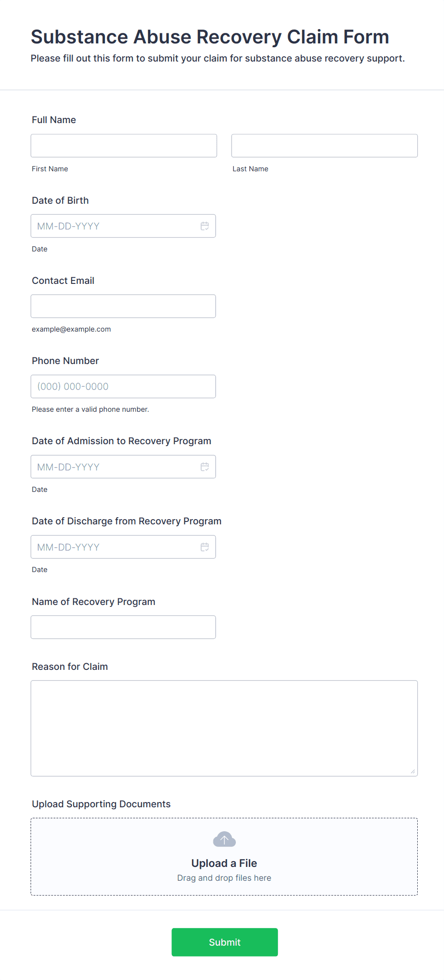Focus the First Name input field
This screenshot has height=980, width=444.
(x=124, y=146)
